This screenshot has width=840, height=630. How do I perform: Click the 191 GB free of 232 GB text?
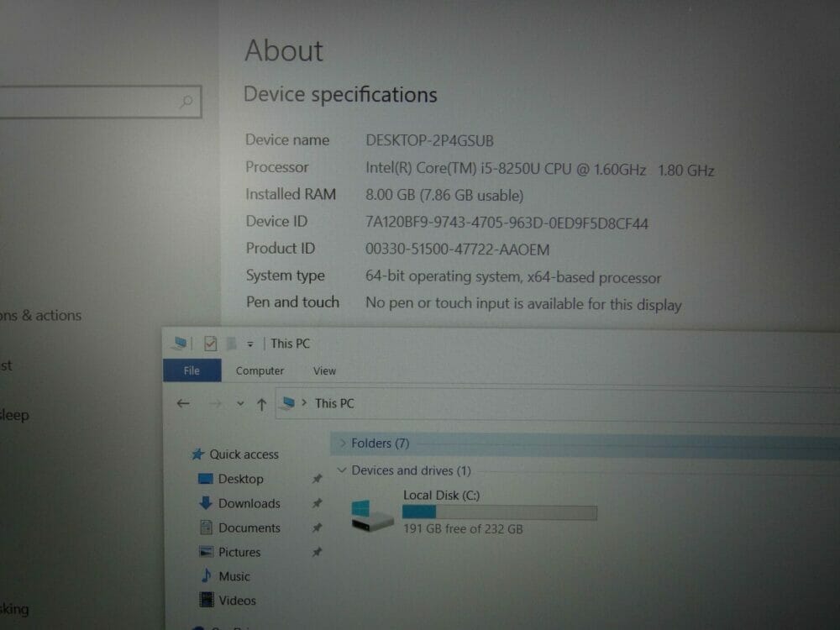pyautogui.click(x=463, y=528)
